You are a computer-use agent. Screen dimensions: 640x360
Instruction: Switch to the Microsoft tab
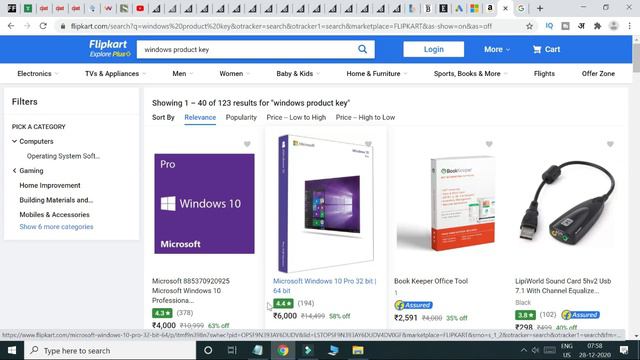pyautogui.click(x=474, y=8)
